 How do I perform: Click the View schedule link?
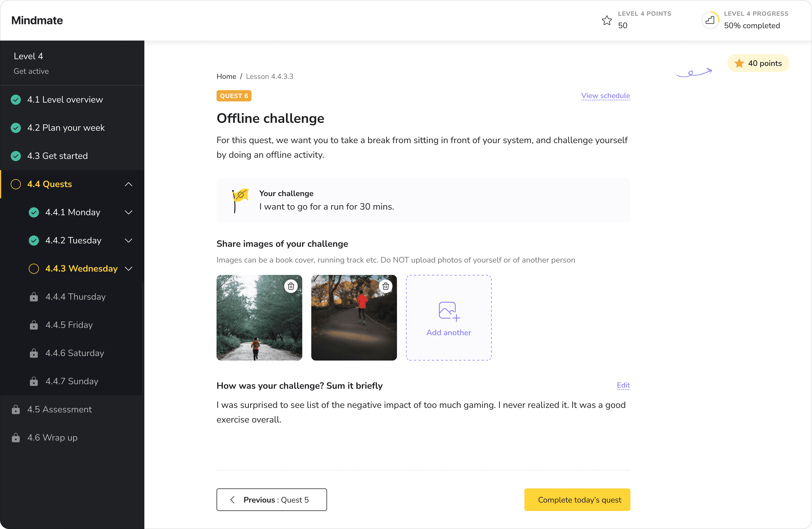pos(606,96)
